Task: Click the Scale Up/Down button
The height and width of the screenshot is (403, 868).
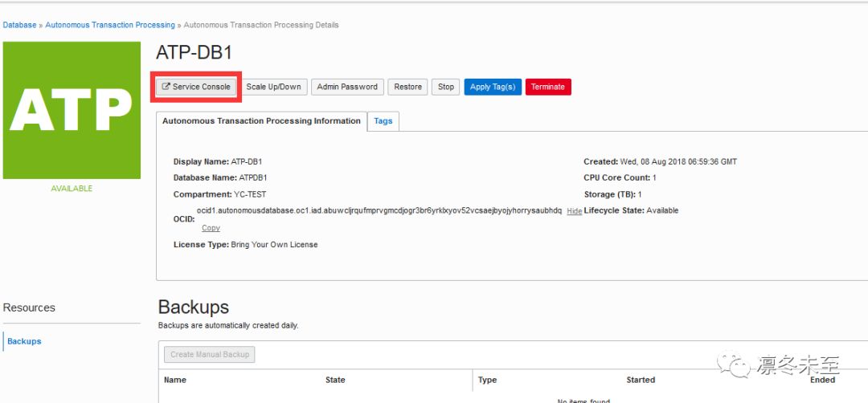Action: pos(273,87)
